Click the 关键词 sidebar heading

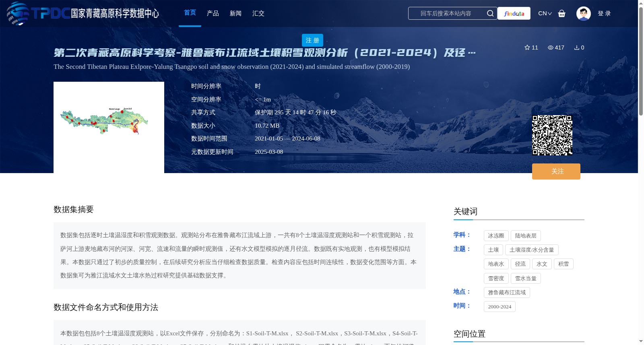point(465,212)
